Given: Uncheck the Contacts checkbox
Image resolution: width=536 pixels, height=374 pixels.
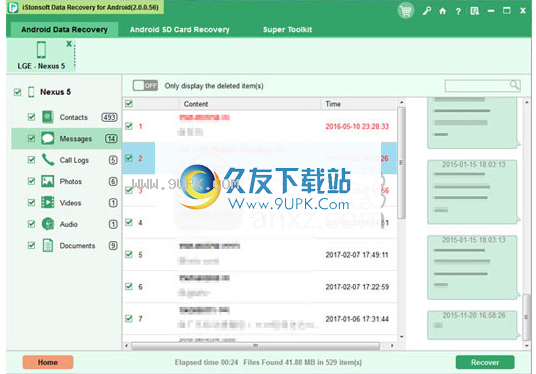Looking at the screenshot, I should tap(31, 117).
